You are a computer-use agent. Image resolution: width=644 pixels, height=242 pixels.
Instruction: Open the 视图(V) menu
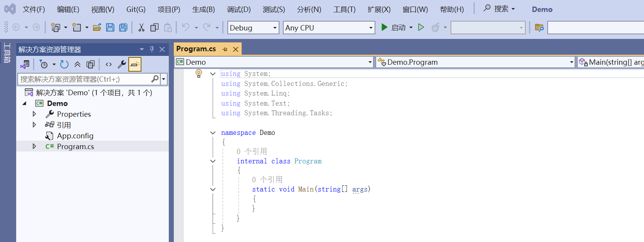[x=103, y=9]
